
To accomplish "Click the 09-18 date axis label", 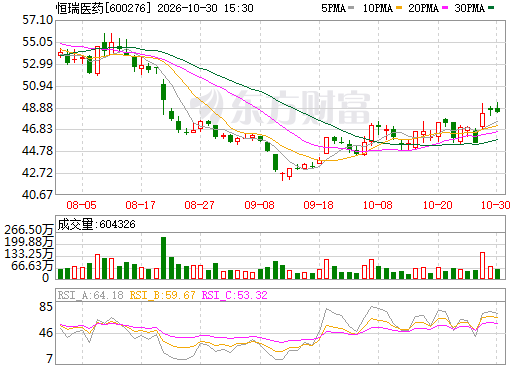I will [x=318, y=205].
